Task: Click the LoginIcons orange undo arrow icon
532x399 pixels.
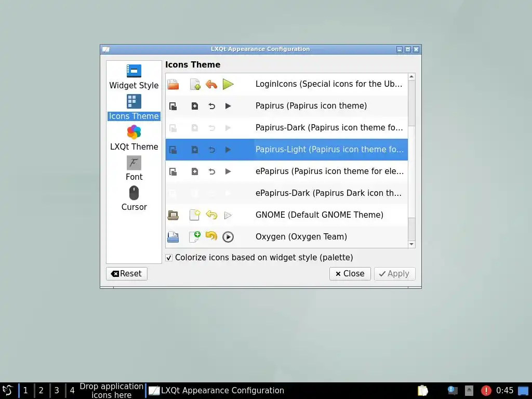Action: (211, 84)
